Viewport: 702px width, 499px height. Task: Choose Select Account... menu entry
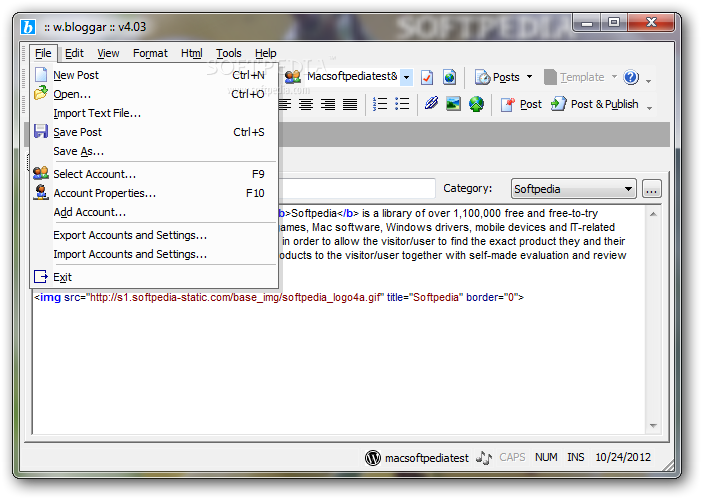click(154, 174)
